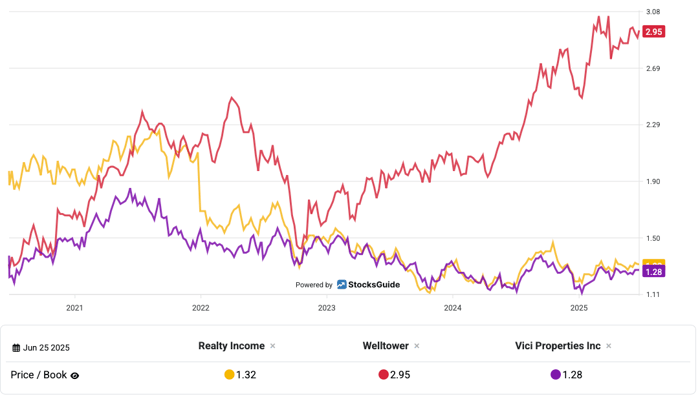Click the calendar icon beside Jun 25 2025
The height and width of the screenshot is (399, 700).
point(16,348)
